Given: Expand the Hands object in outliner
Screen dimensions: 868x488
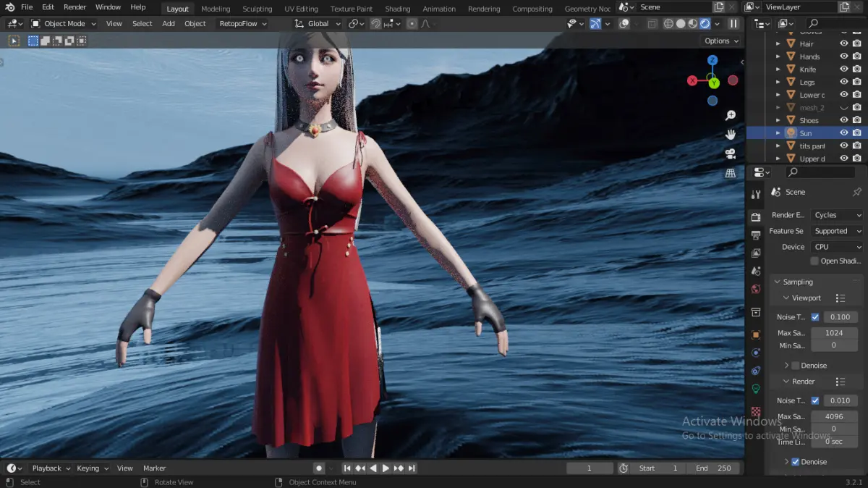Looking at the screenshot, I should pos(778,56).
